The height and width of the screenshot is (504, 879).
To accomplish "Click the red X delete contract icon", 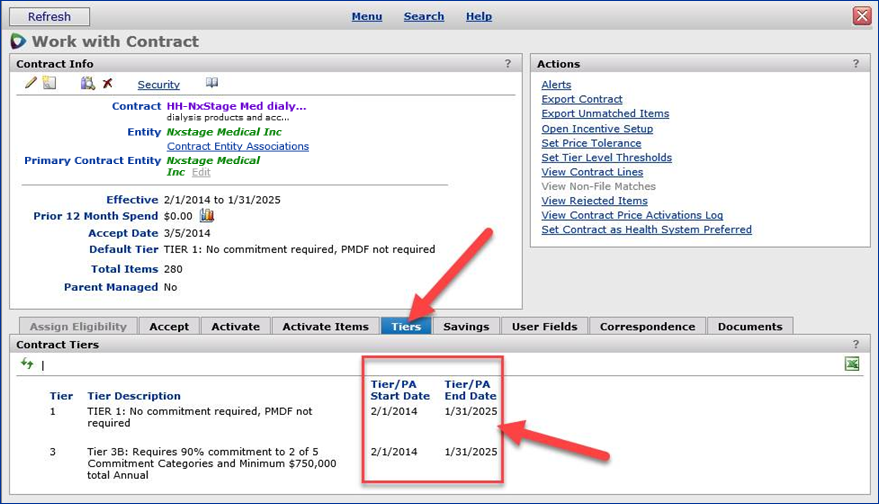I will tap(108, 84).
